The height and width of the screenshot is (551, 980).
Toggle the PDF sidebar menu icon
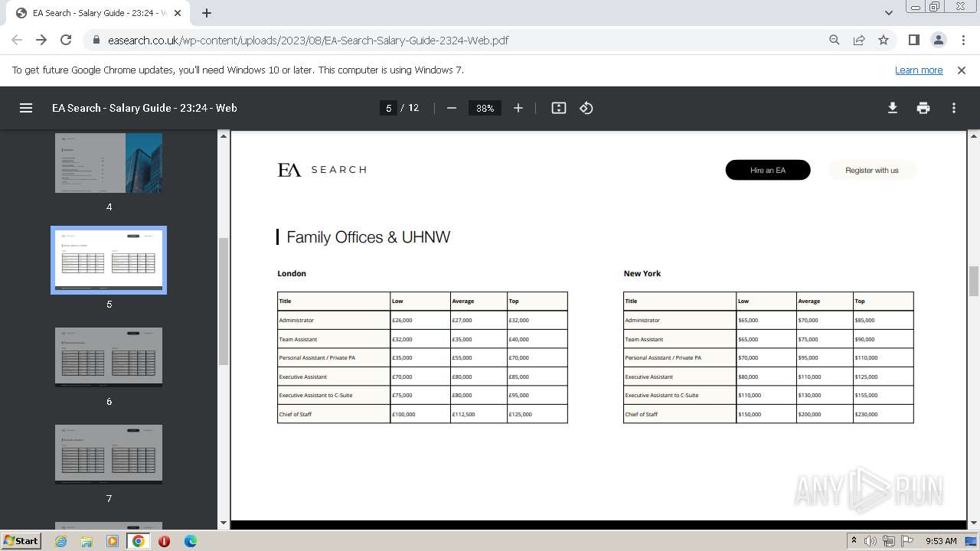(26, 108)
